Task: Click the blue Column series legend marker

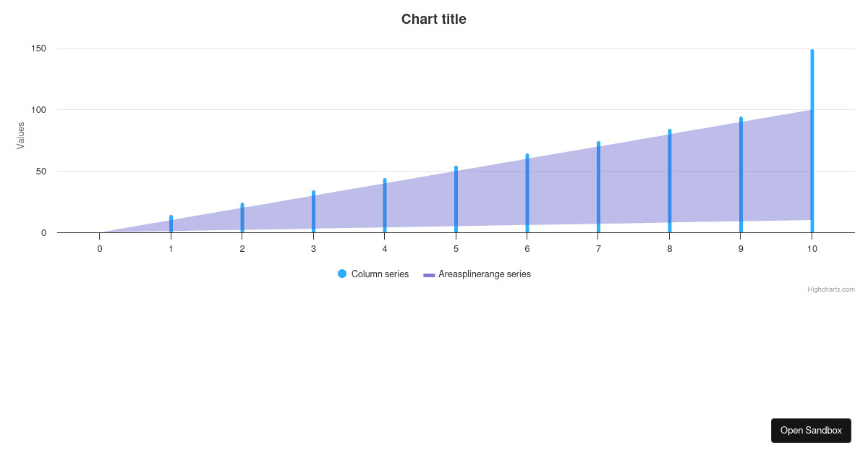Action: [x=341, y=274]
